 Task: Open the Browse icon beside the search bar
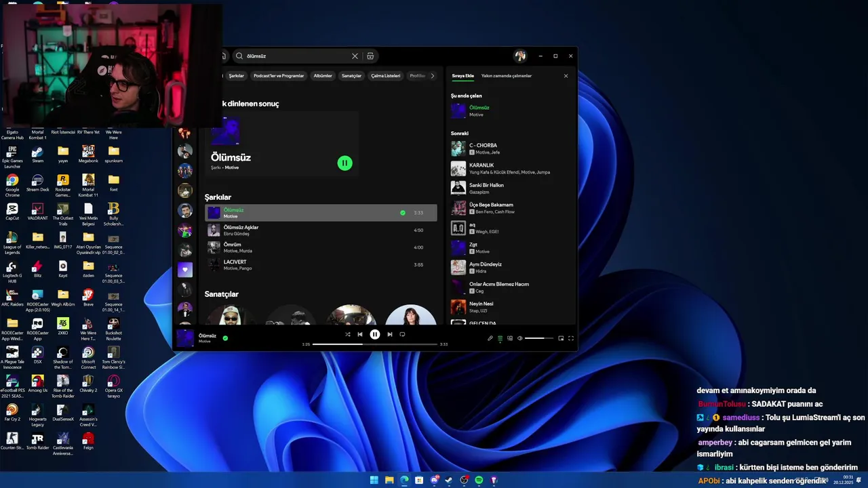[x=370, y=56]
